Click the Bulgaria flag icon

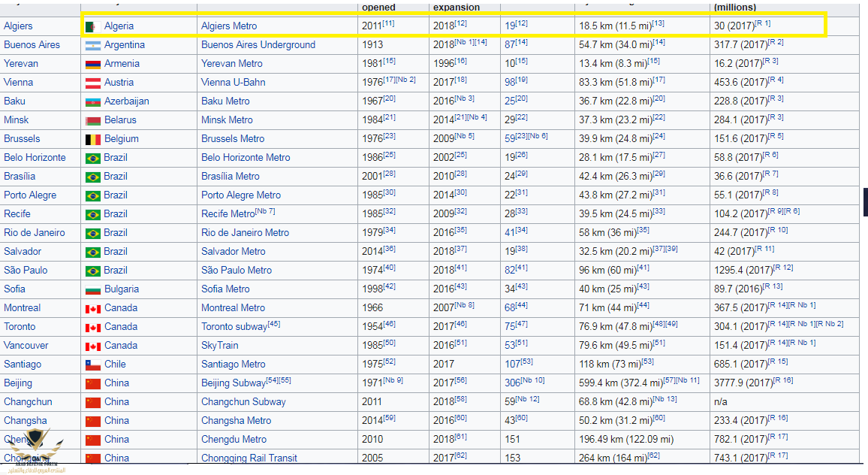92,290
